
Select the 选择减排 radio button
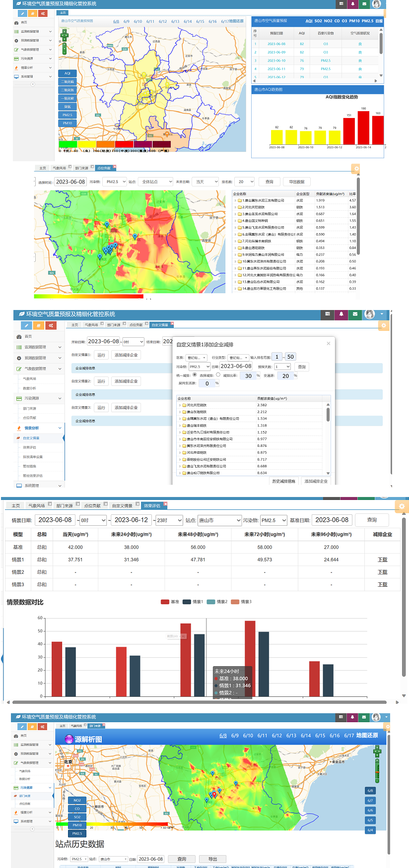pos(218,375)
